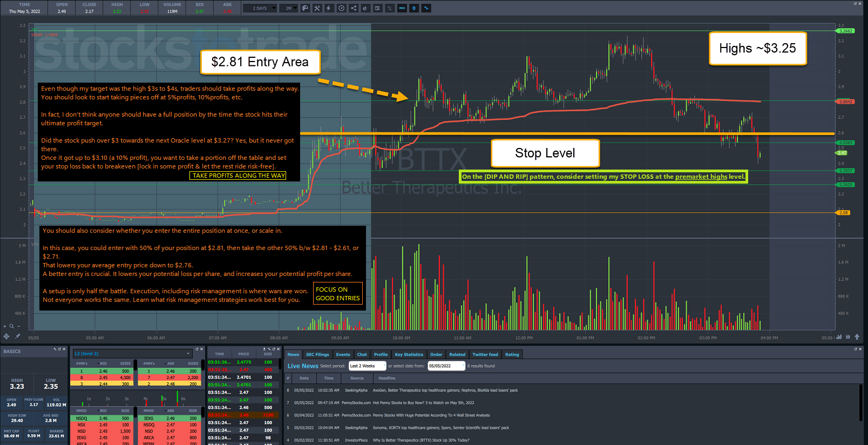Click the pin icon below the chart
Image resolution: width=868 pixels, height=445 pixels.
[x=17, y=336]
